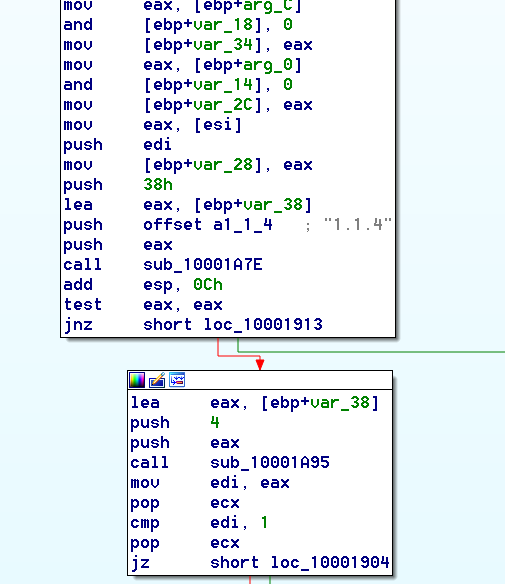Click 'pop ecx' above the jz line
The width and height of the screenshot is (505, 584).
click(185, 543)
